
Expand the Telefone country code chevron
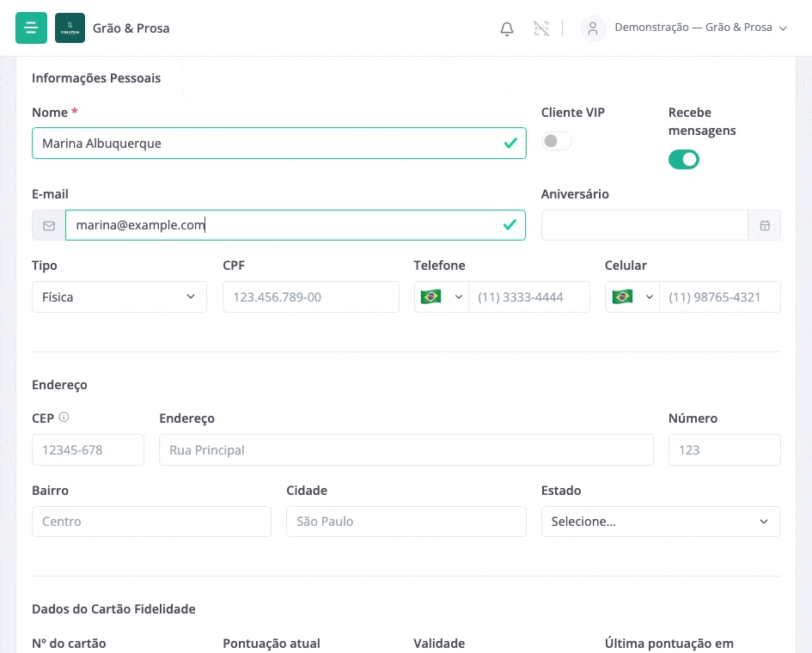click(458, 296)
